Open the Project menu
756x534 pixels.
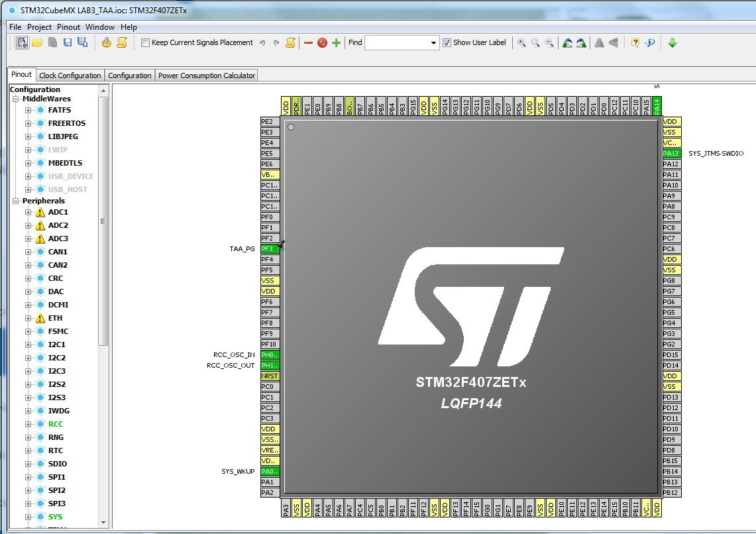(x=39, y=27)
